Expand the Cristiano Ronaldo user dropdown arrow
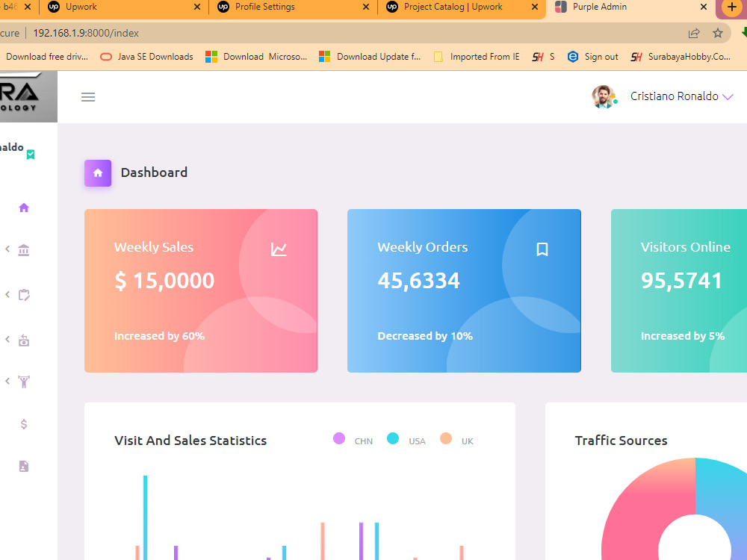 [728, 96]
